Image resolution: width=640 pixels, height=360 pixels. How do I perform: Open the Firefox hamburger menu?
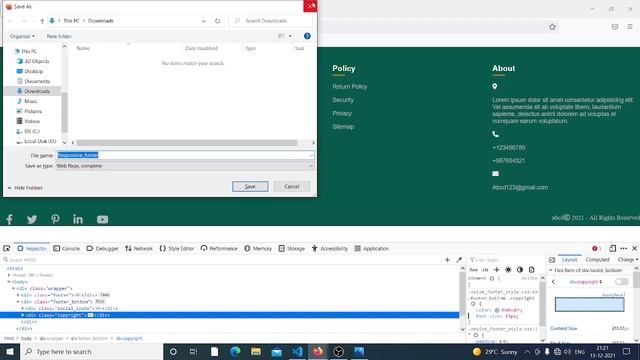coord(630,27)
